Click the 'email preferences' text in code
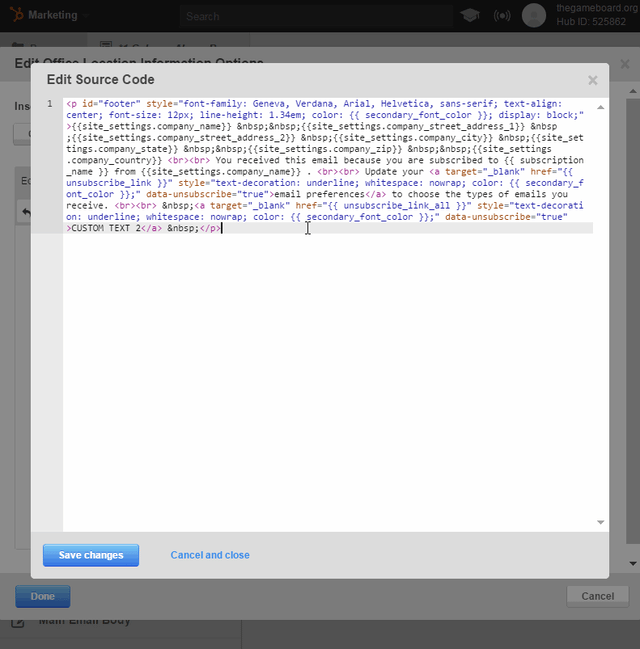 (x=319, y=194)
